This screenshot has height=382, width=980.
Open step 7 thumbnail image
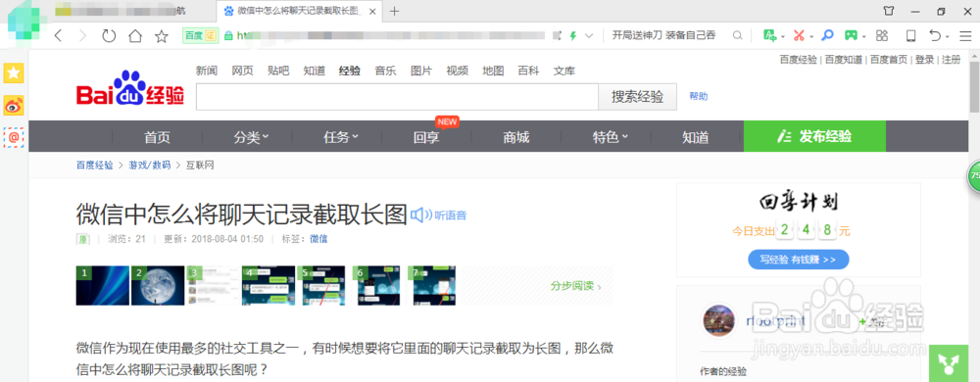click(x=432, y=285)
